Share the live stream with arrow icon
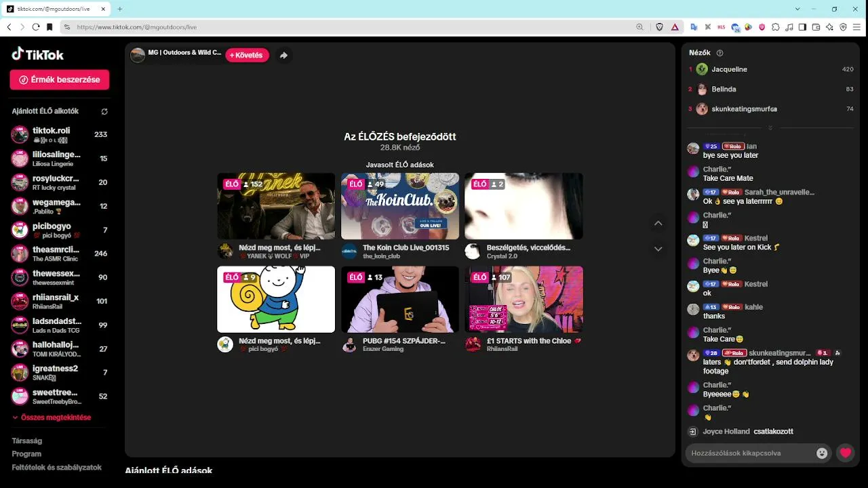 pos(283,55)
